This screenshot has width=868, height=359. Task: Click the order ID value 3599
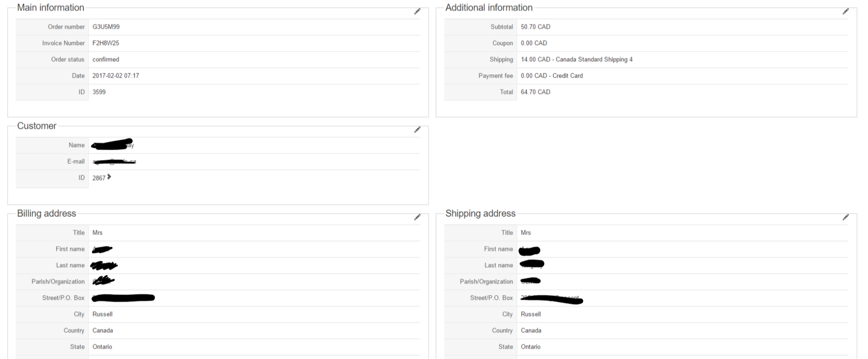click(x=99, y=92)
